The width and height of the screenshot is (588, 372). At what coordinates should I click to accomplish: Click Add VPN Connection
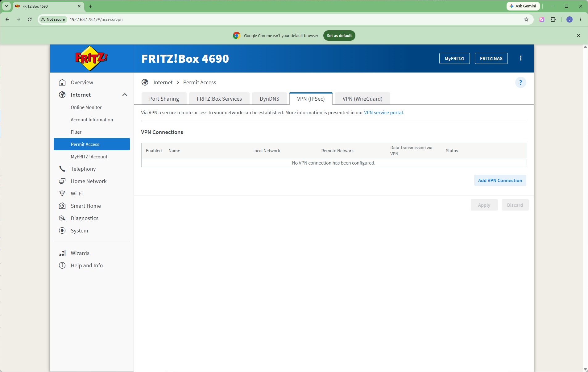pyautogui.click(x=500, y=181)
